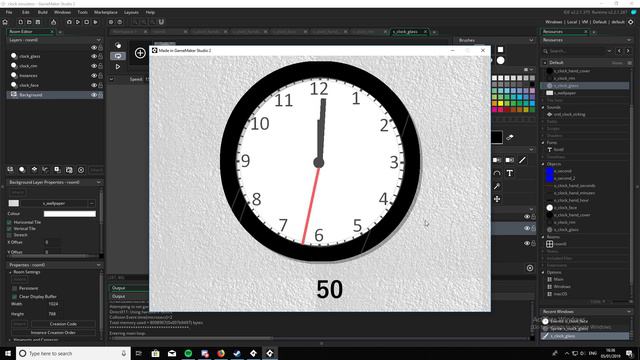
Task: Open the Windows Task View icon
Action: [138, 353]
